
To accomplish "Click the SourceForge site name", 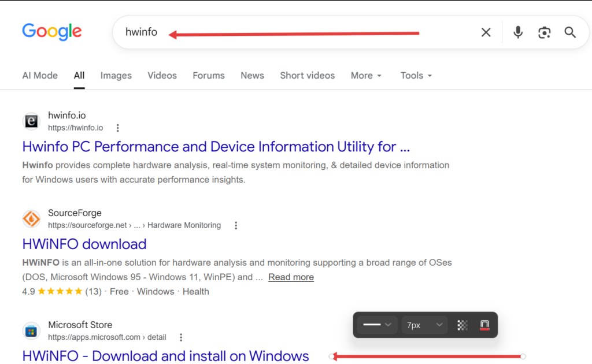I will pos(75,213).
